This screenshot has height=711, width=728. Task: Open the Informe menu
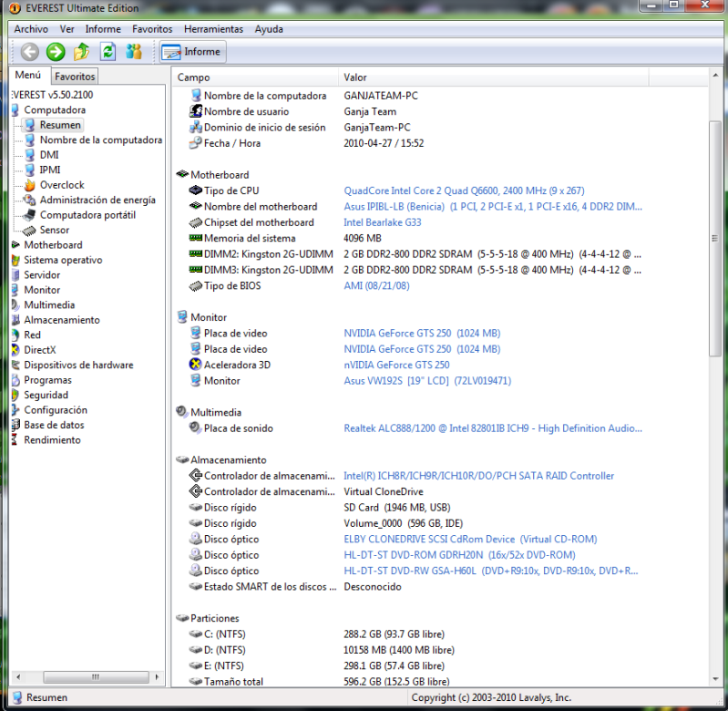tap(103, 29)
